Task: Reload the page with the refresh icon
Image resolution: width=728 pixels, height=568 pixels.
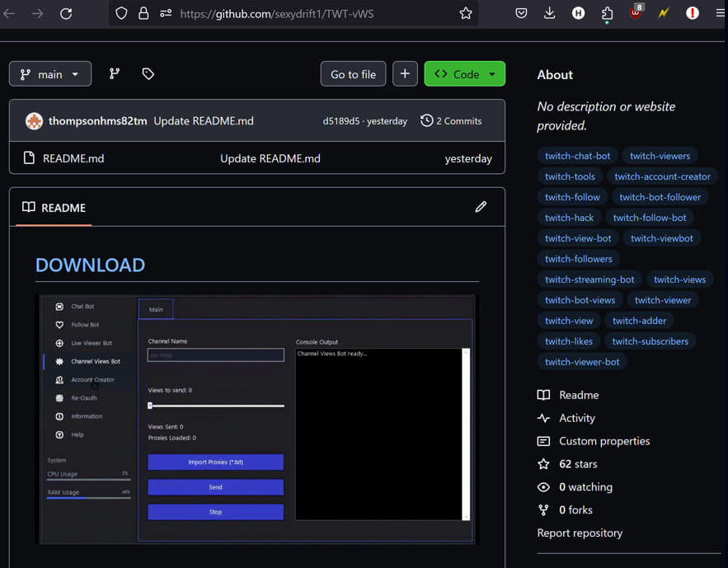Action: click(66, 13)
